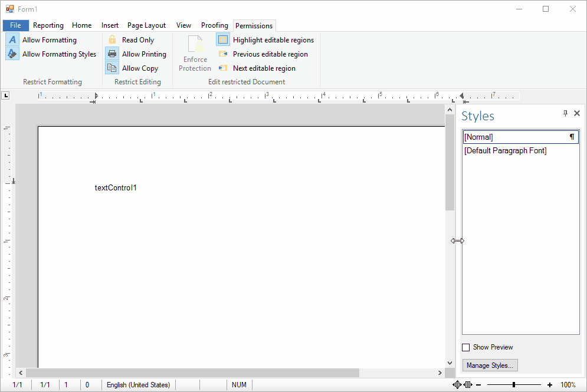Screen dimensions: 587x392
Task: Click the horizontal scrollbar right arrow
Action: [440, 373]
